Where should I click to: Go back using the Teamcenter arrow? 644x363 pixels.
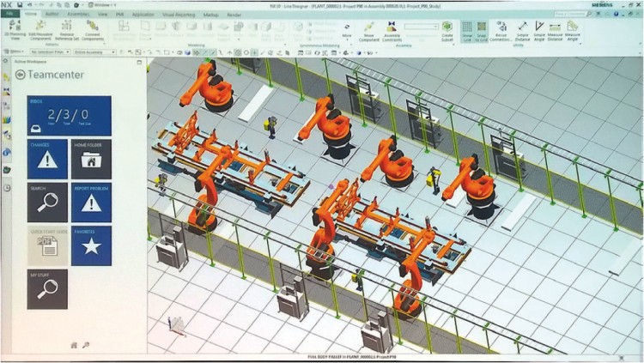coord(20,75)
